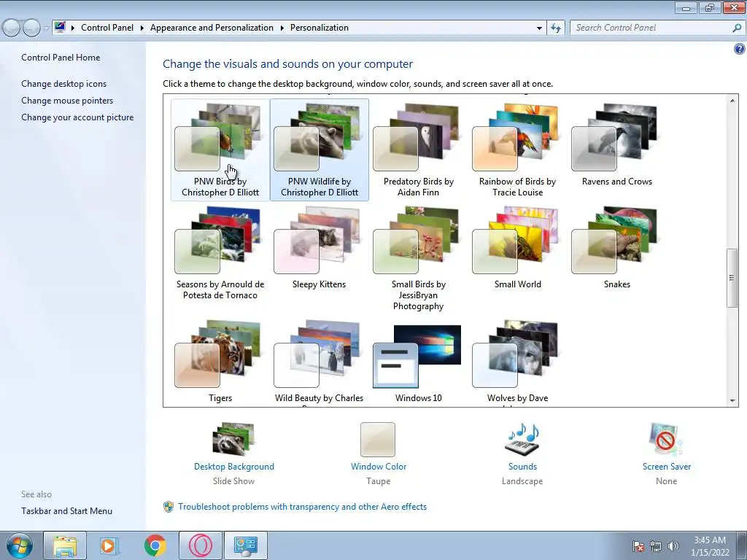Apply the Ravens and Crows theme

616,145
